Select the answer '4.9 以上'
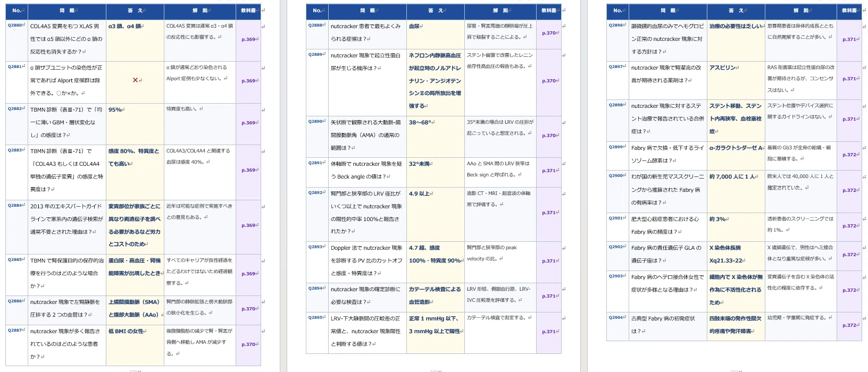Image resolution: width=868 pixels, height=372 pixels. [420, 194]
